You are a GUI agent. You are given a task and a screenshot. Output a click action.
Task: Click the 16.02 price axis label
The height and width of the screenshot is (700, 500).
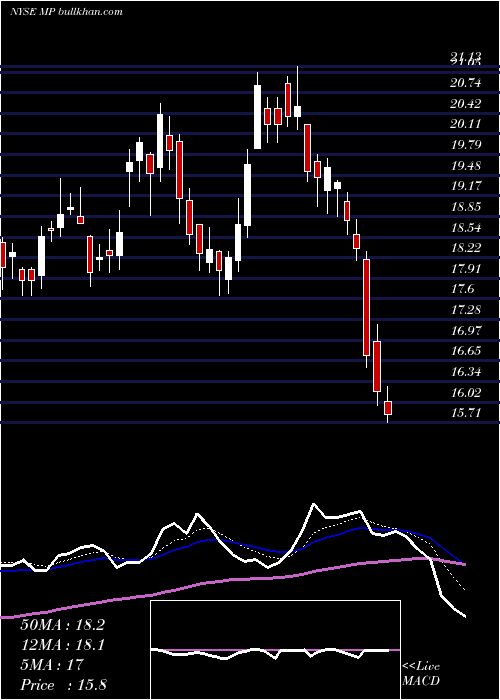click(466, 393)
